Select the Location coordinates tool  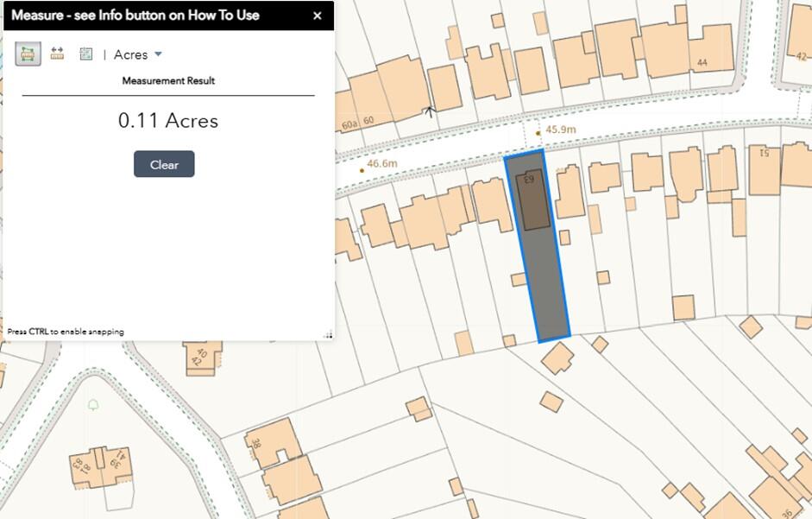pos(86,54)
